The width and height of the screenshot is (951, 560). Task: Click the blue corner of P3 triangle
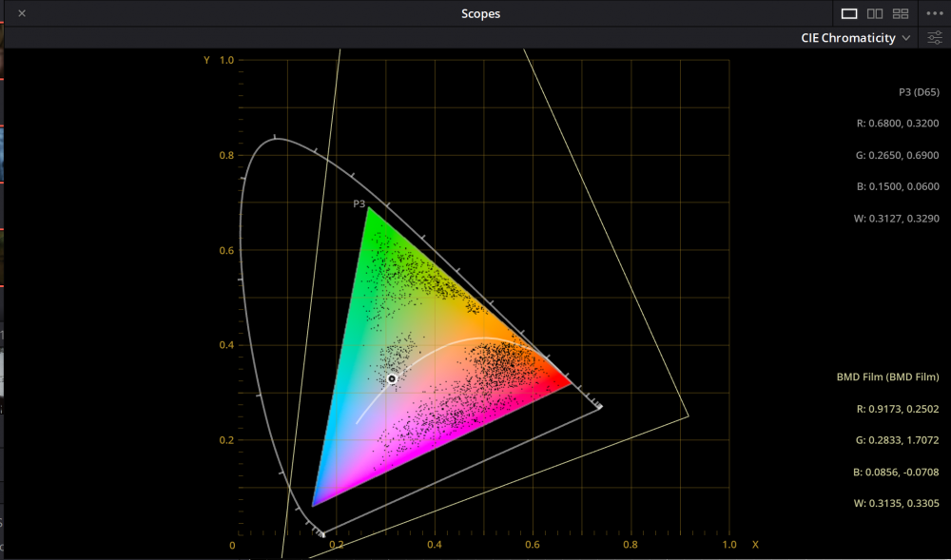click(x=315, y=503)
